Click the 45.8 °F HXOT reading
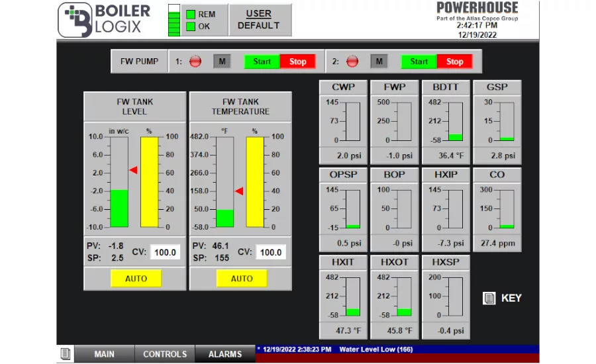This screenshot has height=364, width=596. coord(400,330)
